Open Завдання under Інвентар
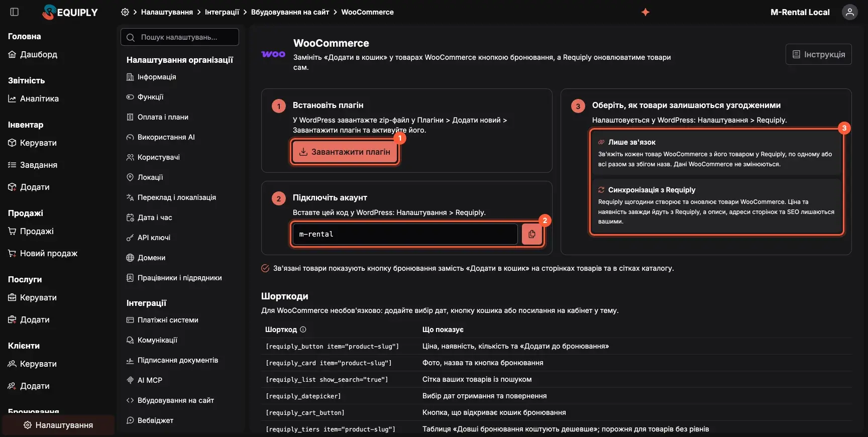 [x=33, y=165]
